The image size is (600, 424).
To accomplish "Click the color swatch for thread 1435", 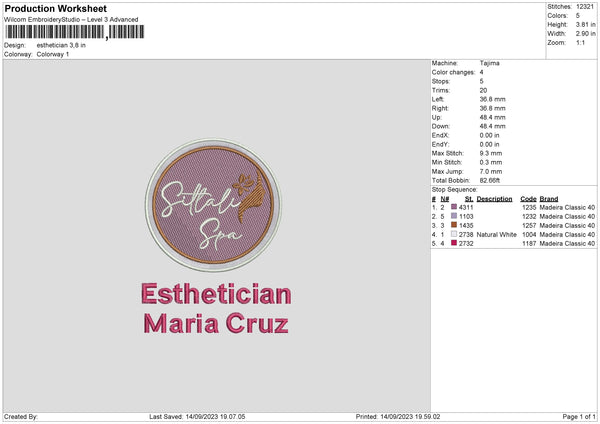I will [454, 225].
